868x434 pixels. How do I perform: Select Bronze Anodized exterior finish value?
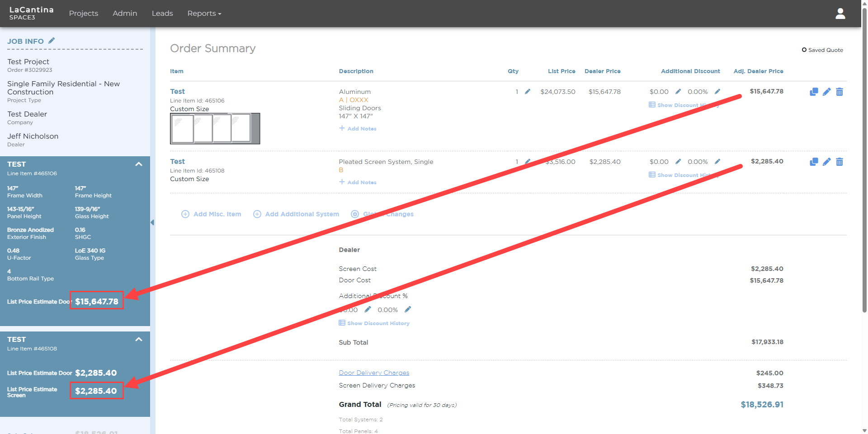[30, 230]
